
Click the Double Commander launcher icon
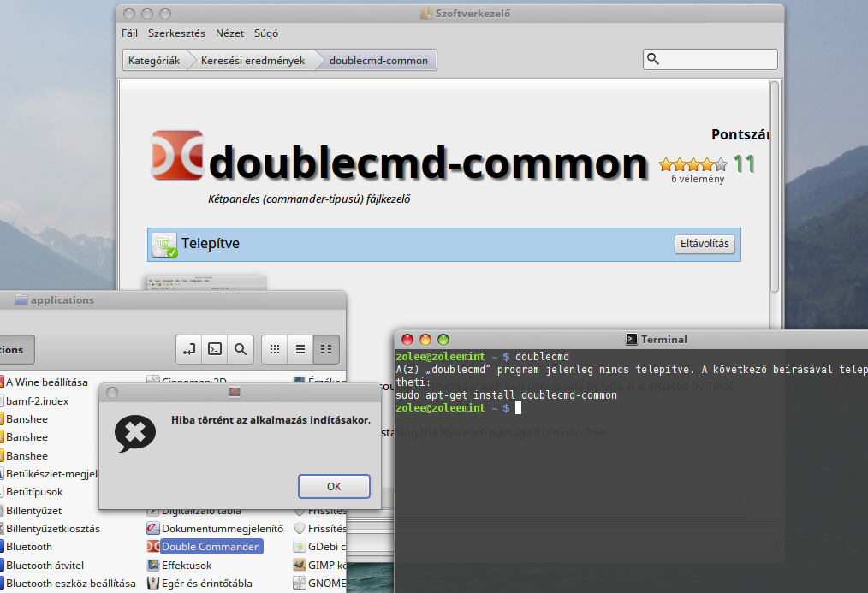pos(152,547)
